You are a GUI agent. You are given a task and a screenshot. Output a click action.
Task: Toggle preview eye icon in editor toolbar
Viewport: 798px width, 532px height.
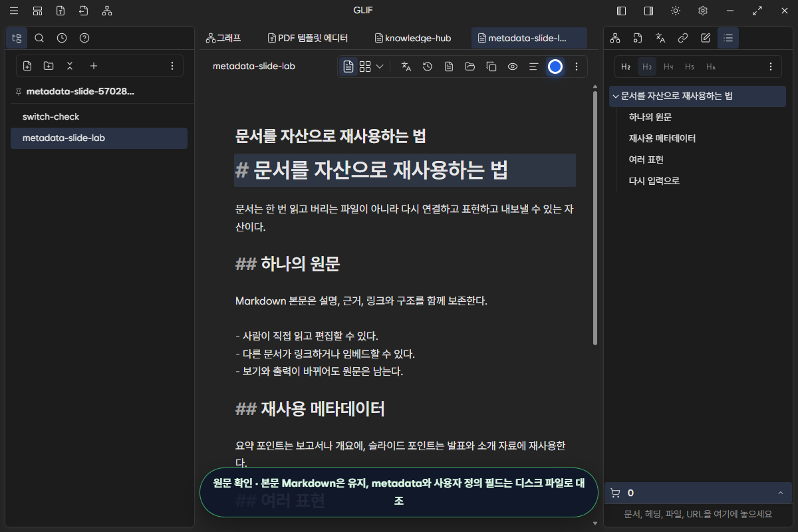(513, 66)
